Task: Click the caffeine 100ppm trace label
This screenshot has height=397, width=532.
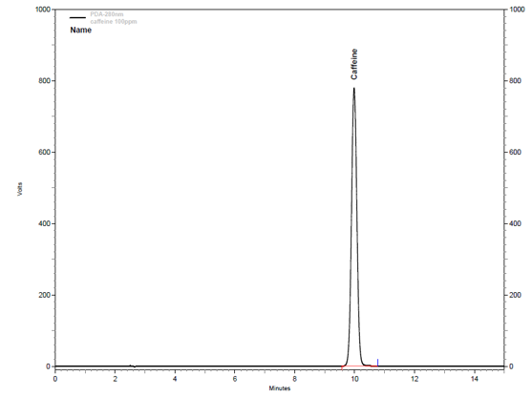Action: pyautogui.click(x=114, y=21)
